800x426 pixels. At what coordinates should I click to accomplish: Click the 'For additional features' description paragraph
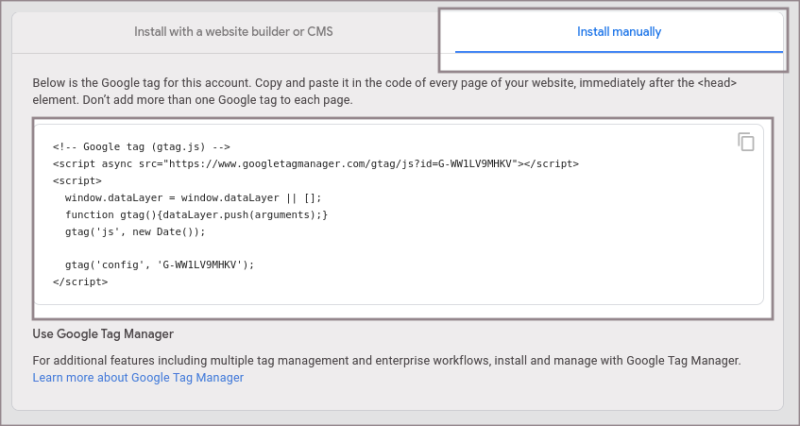coord(386,360)
